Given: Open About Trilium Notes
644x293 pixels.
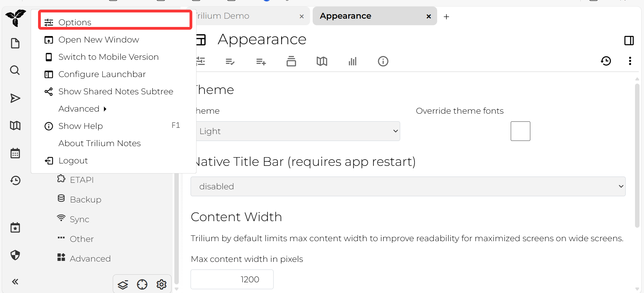Looking at the screenshot, I should tap(114, 143).
